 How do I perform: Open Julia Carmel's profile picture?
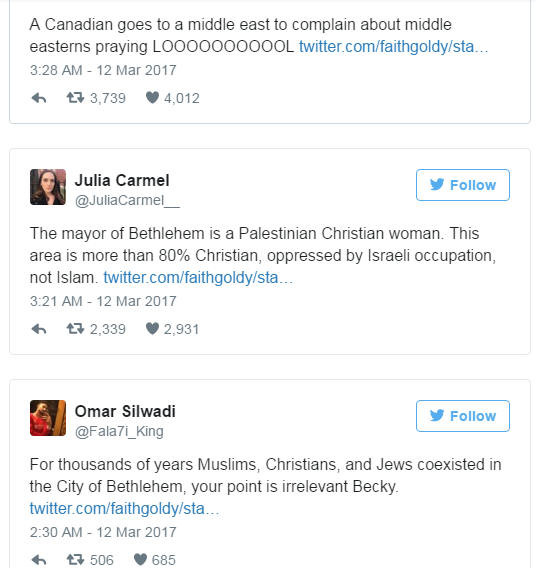[48, 187]
